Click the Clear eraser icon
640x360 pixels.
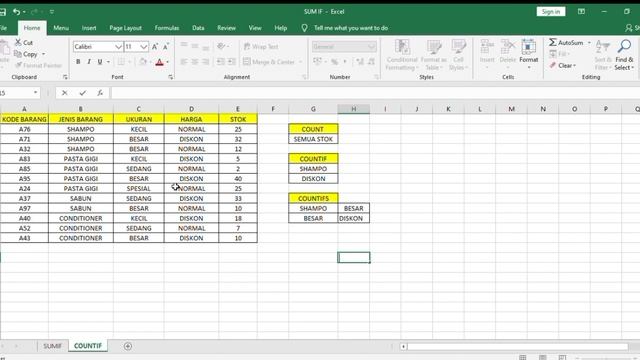coord(553,65)
